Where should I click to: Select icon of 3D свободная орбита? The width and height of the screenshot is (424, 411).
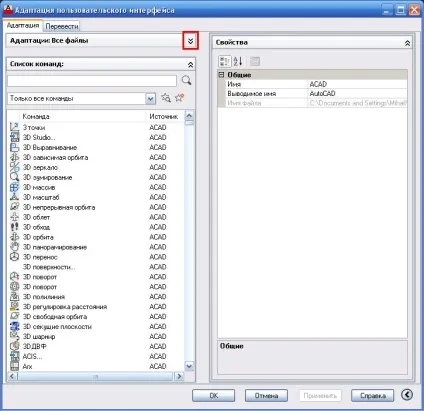tap(14, 316)
